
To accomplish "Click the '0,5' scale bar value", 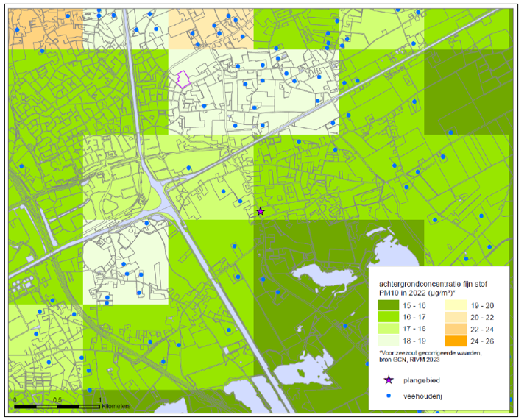I will pos(57,400).
